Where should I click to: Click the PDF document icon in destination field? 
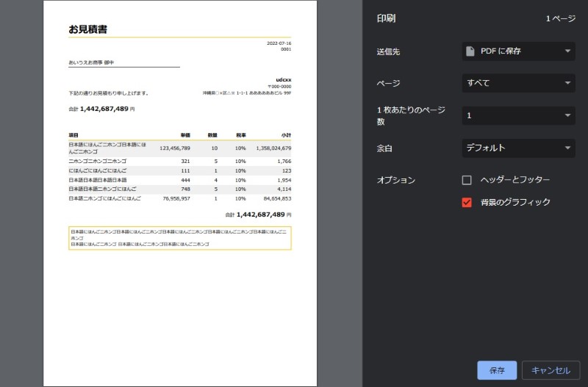470,51
